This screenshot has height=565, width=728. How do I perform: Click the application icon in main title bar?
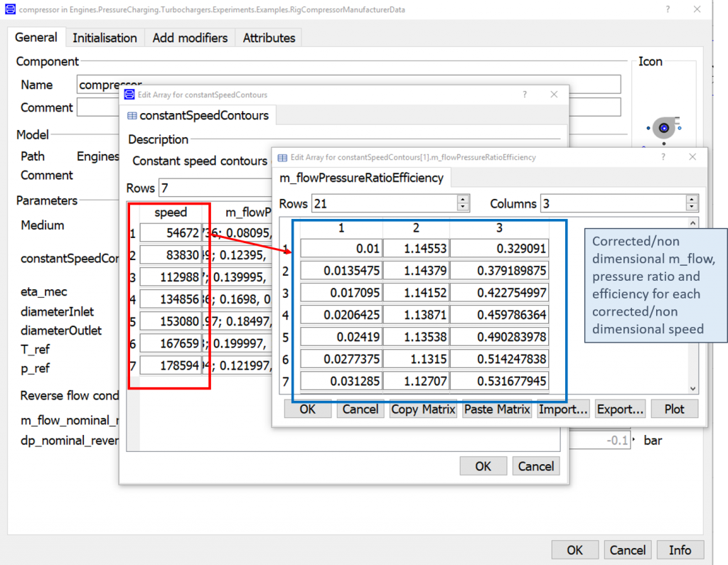[10, 9]
